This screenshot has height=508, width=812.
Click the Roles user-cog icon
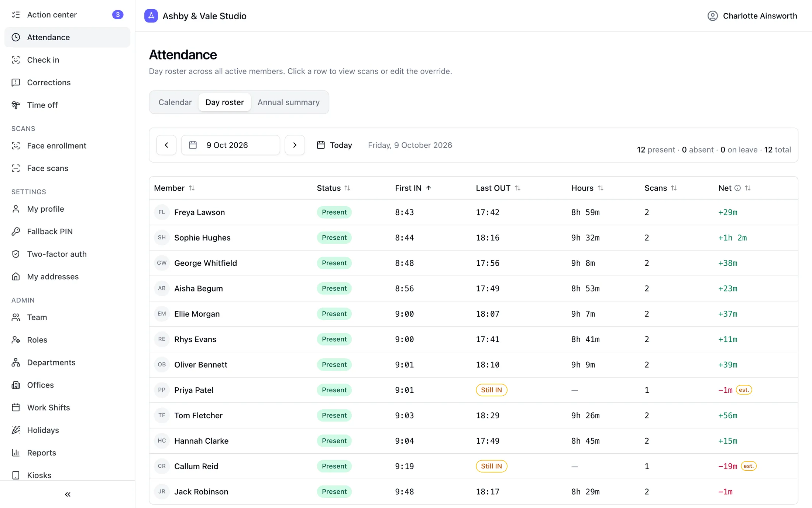pyautogui.click(x=16, y=340)
